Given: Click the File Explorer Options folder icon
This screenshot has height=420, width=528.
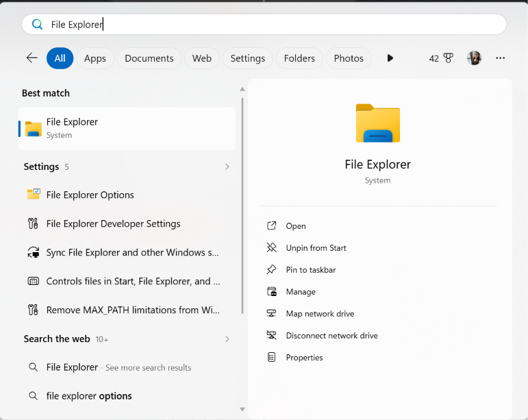Looking at the screenshot, I should 34,194.
